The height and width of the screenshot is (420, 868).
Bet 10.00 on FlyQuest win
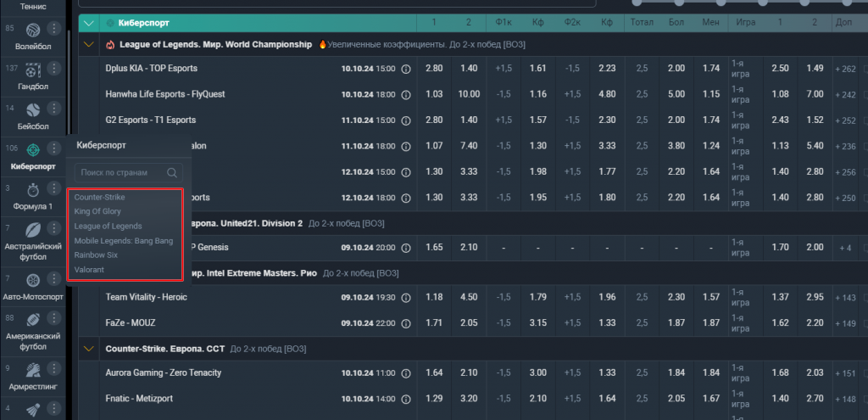pos(468,94)
